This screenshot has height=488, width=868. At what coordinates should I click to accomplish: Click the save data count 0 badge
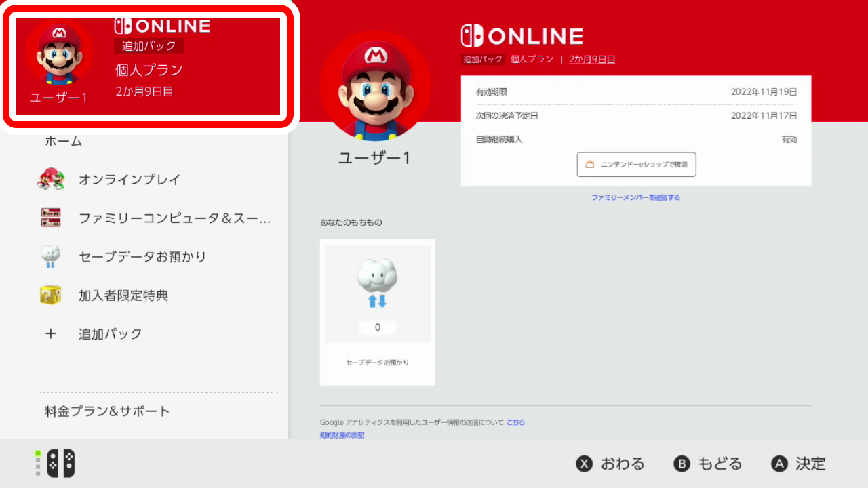pyautogui.click(x=378, y=327)
